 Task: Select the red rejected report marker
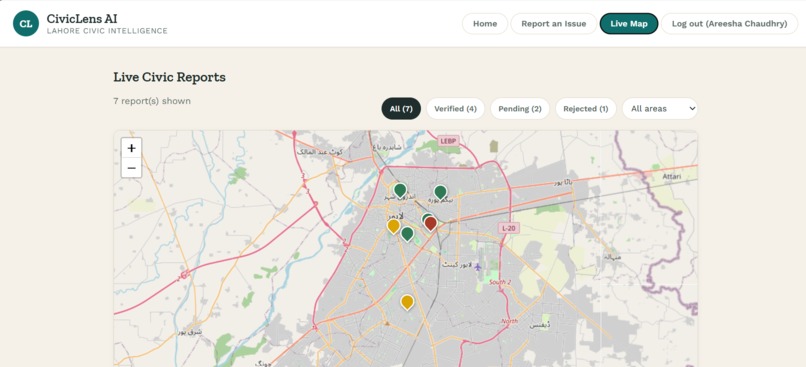[431, 224]
